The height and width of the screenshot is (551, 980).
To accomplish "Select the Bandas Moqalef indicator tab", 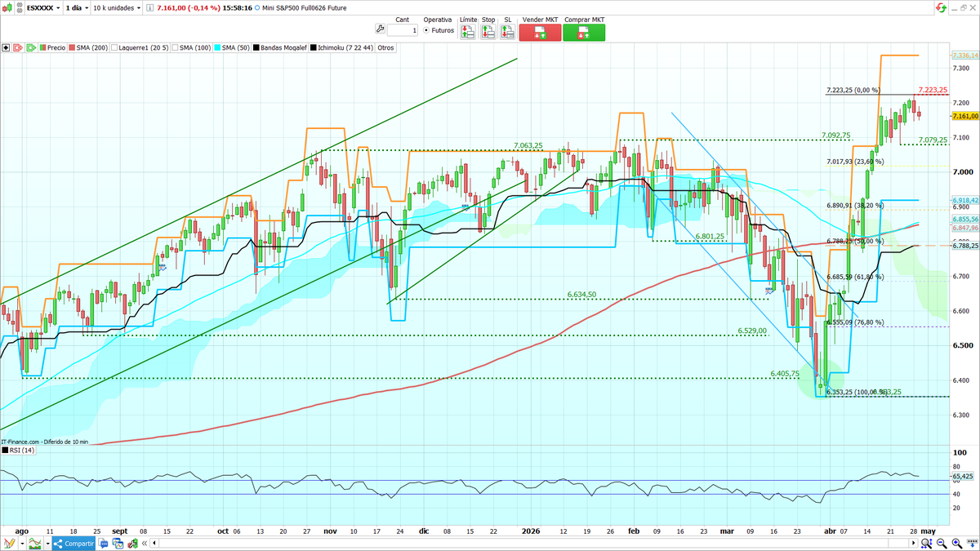I will pyautogui.click(x=279, y=48).
